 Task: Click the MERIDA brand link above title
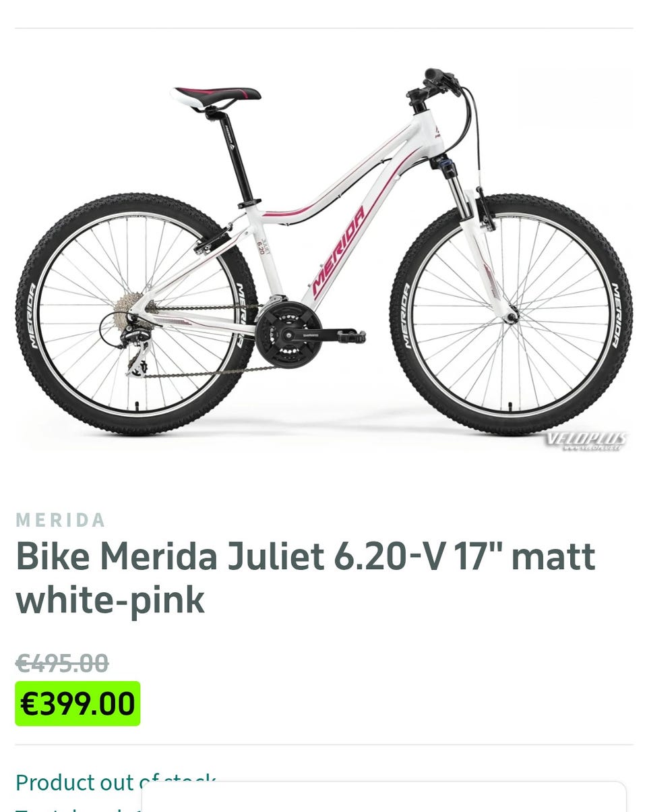click(61, 520)
